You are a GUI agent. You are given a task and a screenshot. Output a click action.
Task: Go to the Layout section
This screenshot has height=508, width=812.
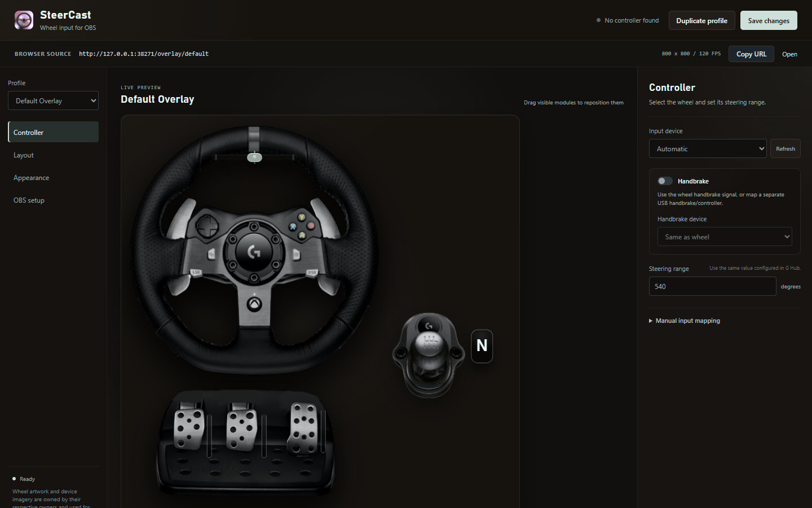pyautogui.click(x=54, y=155)
